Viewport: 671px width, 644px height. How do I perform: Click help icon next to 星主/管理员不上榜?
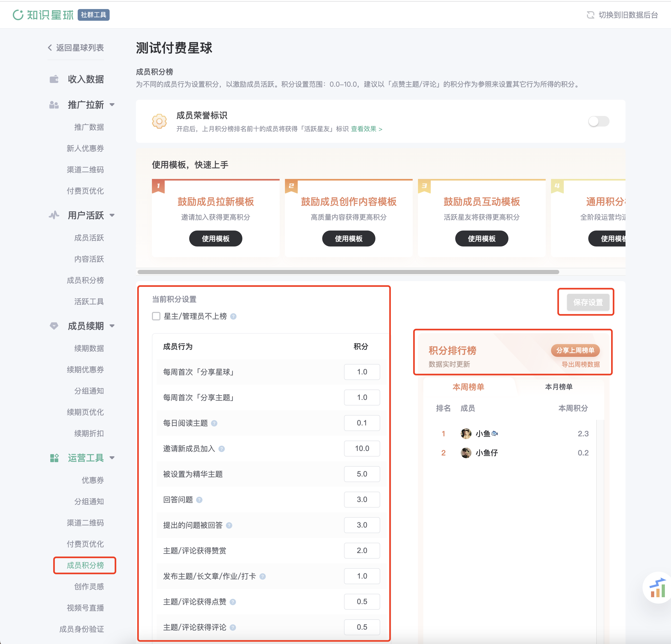[233, 316]
